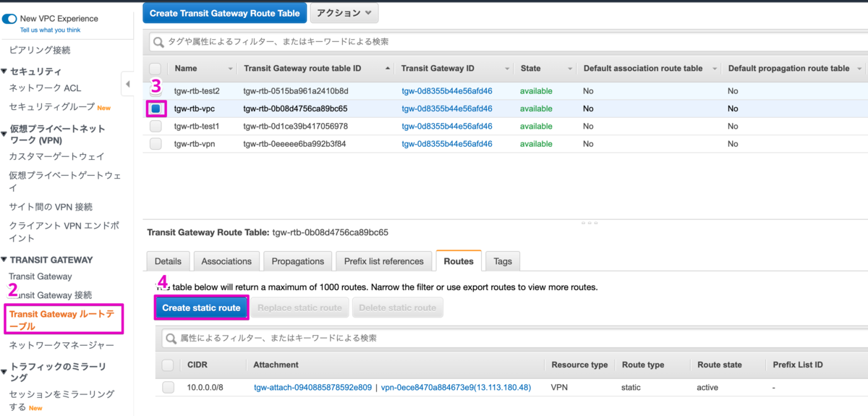Image resolution: width=868 pixels, height=416 pixels.
Task: Click the Create static route button
Action: point(201,307)
